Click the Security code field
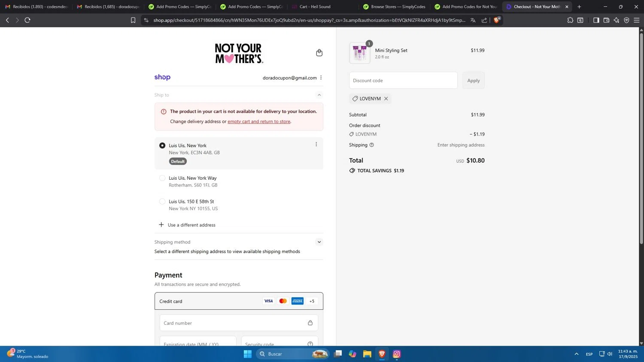644x362 pixels. pyautogui.click(x=279, y=342)
